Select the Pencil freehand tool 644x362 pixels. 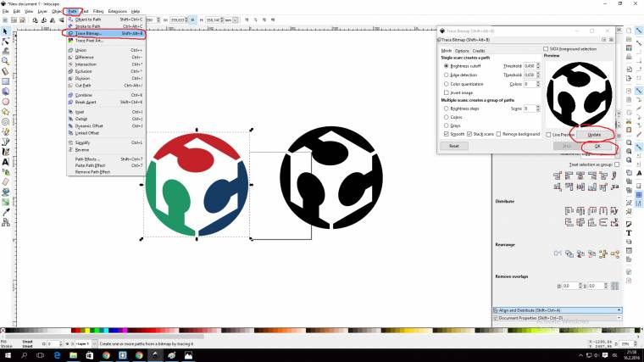[x=5, y=132]
